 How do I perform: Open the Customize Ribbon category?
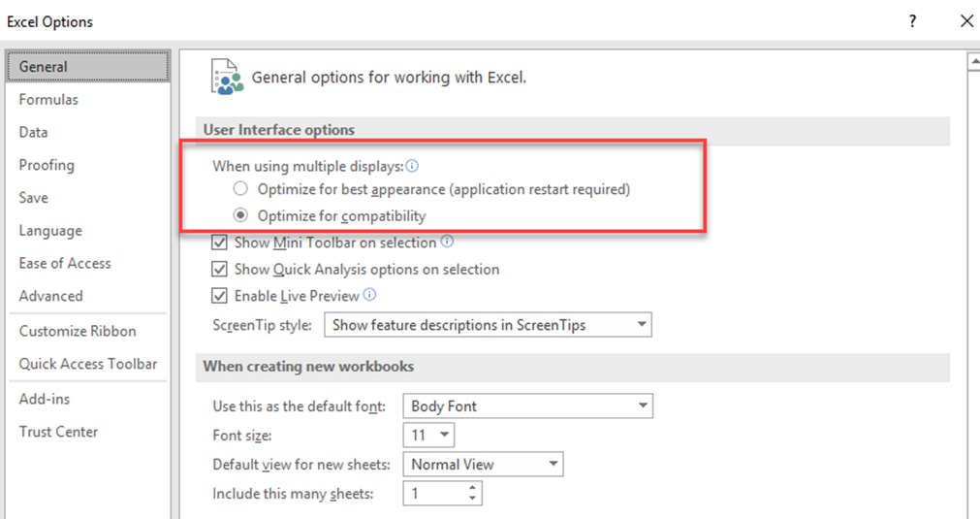(x=88, y=331)
